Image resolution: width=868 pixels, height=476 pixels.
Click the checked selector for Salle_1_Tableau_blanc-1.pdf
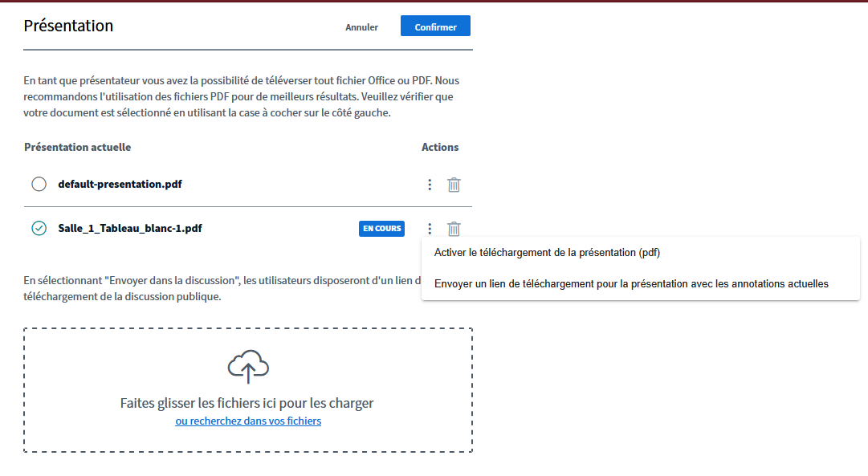39,228
